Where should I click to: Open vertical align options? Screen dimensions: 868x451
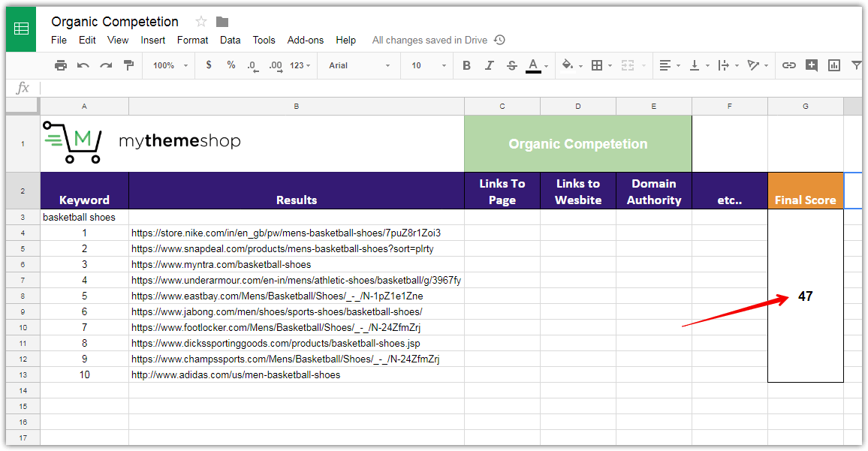coord(695,65)
